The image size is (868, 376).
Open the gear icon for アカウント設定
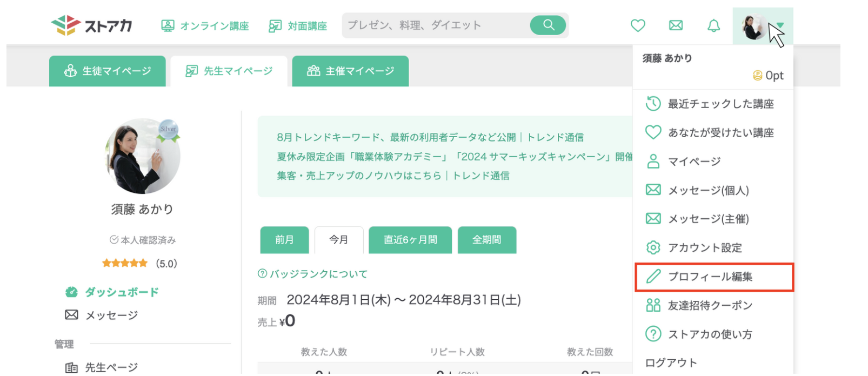(x=653, y=247)
